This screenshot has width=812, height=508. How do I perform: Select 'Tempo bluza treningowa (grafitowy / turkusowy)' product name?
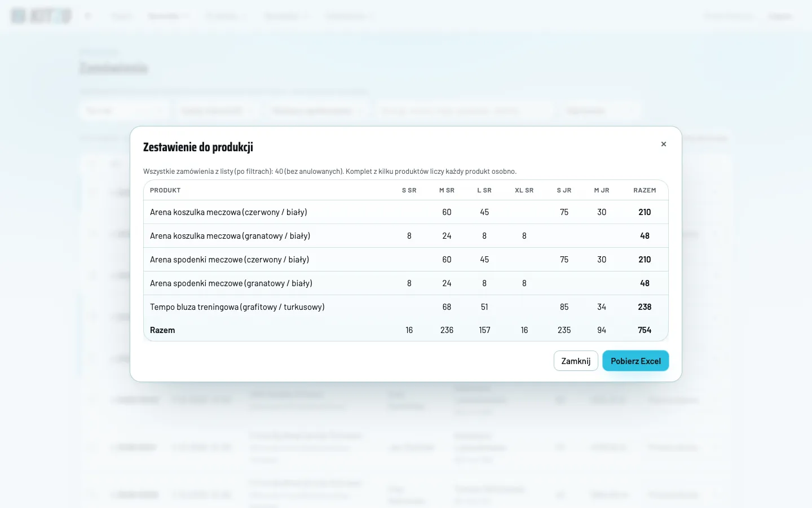(237, 307)
